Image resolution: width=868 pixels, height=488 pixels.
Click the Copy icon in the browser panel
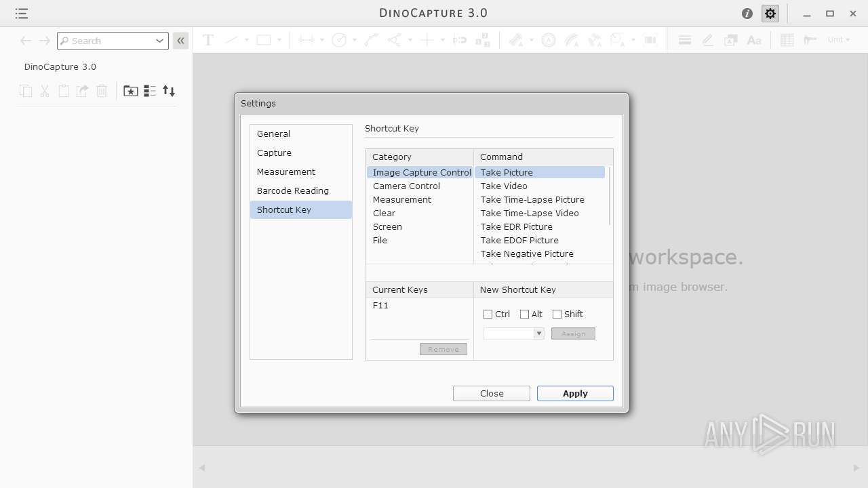[26, 91]
